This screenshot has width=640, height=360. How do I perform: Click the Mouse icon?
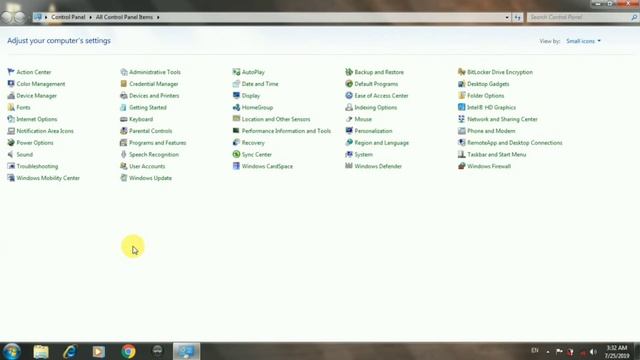click(349, 119)
